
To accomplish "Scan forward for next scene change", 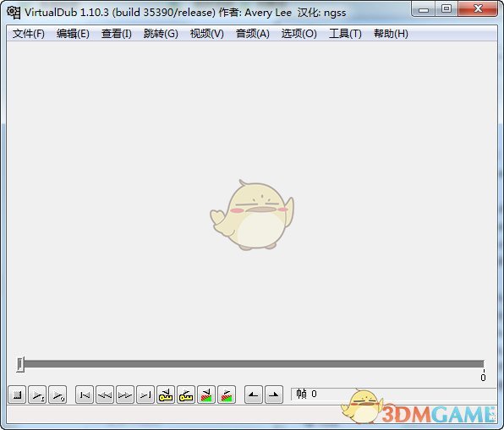I will point(227,395).
